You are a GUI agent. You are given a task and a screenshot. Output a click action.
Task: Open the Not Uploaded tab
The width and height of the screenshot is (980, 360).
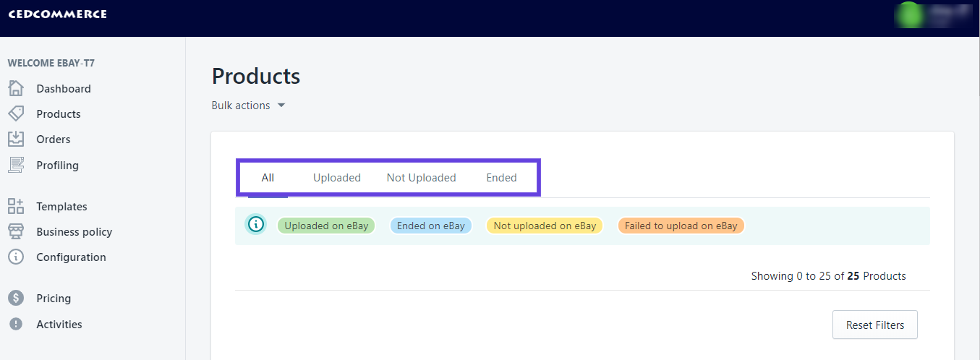pos(421,178)
